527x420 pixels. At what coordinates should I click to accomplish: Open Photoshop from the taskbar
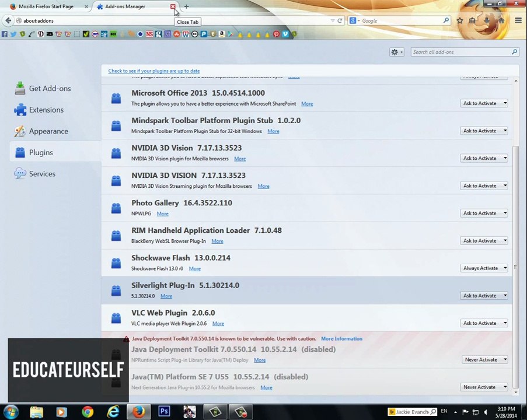click(164, 411)
